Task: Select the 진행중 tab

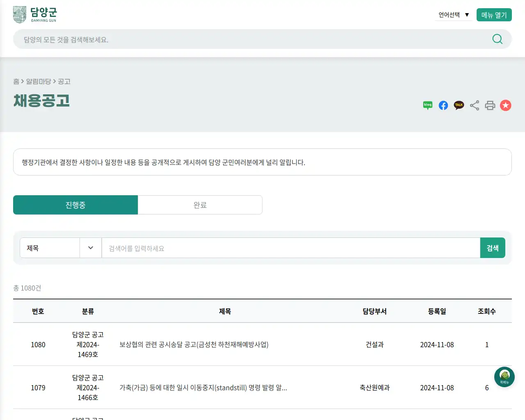Action: click(75, 205)
